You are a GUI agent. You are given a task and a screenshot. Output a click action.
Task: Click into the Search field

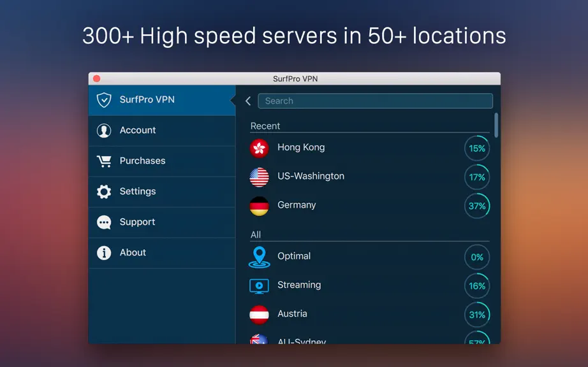point(376,101)
